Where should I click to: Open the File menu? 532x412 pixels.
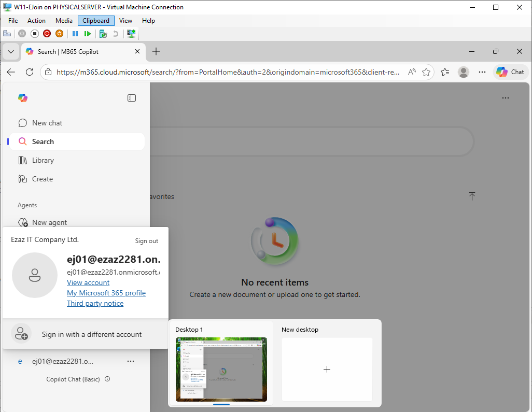pos(13,21)
